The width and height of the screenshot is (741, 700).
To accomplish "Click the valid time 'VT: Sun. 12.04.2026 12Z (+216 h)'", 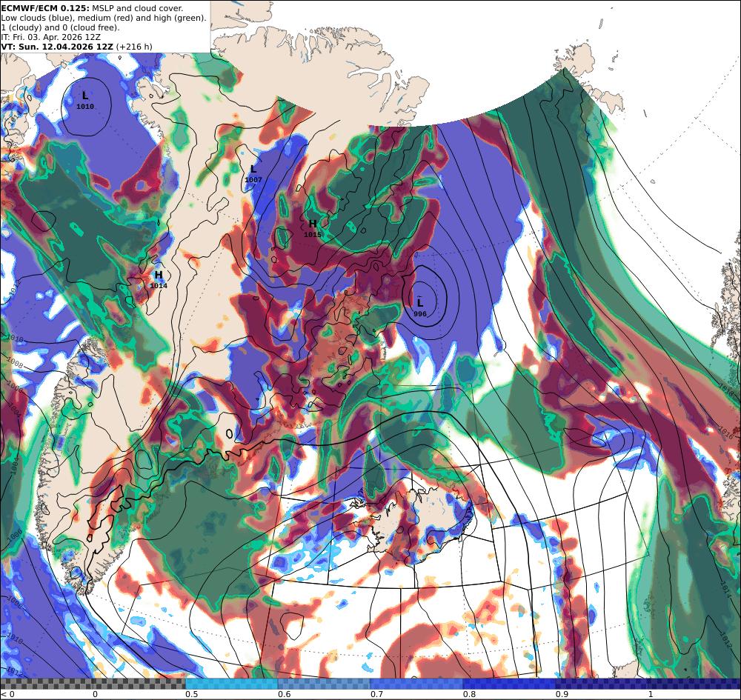I will 76,47.
